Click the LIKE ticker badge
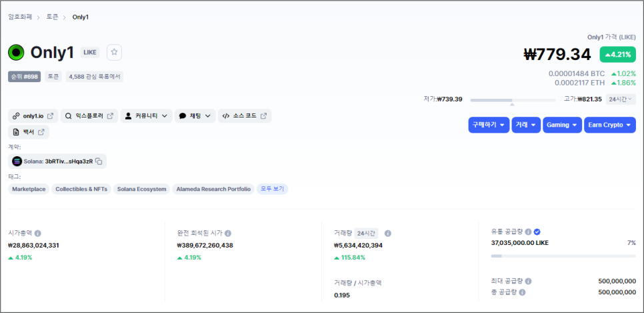 tap(90, 52)
